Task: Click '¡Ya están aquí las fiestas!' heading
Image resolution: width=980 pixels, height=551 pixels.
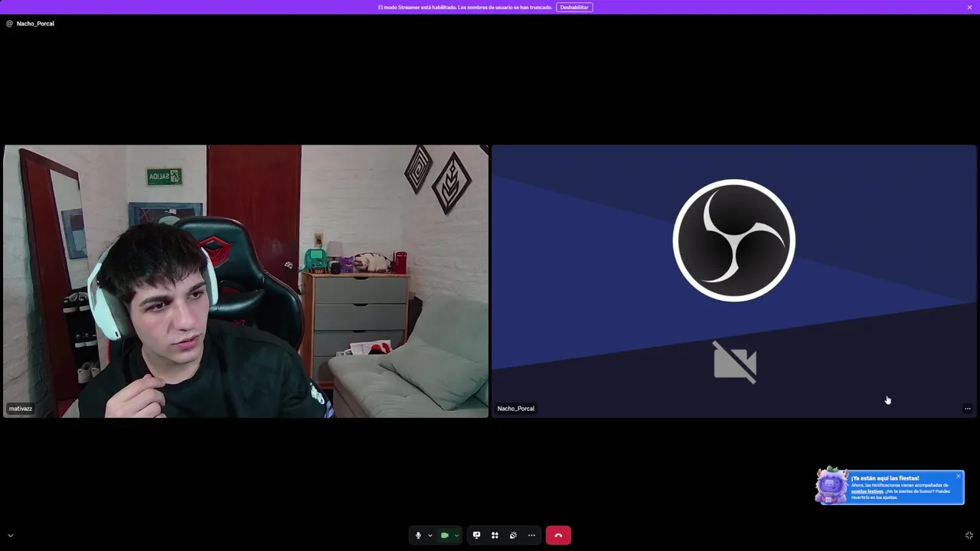Action: click(885, 478)
